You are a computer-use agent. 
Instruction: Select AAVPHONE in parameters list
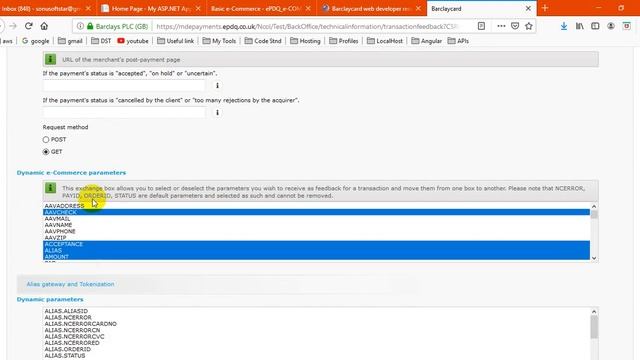click(316, 231)
